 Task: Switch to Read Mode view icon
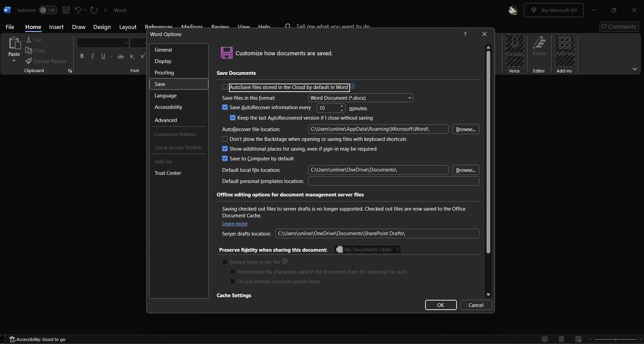(545, 339)
